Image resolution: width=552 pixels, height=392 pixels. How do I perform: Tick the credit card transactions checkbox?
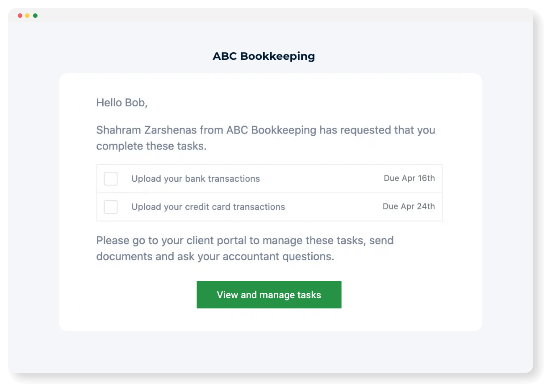[x=111, y=207]
